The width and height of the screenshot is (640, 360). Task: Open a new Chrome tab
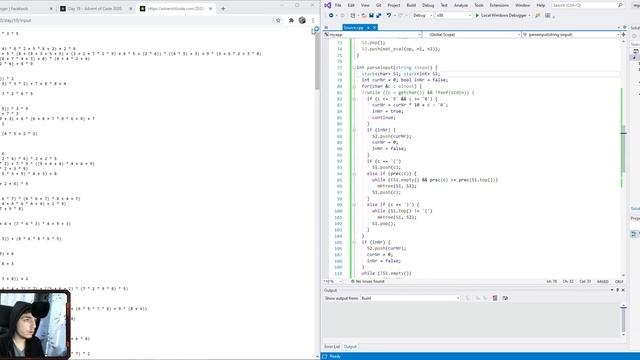(x=223, y=9)
